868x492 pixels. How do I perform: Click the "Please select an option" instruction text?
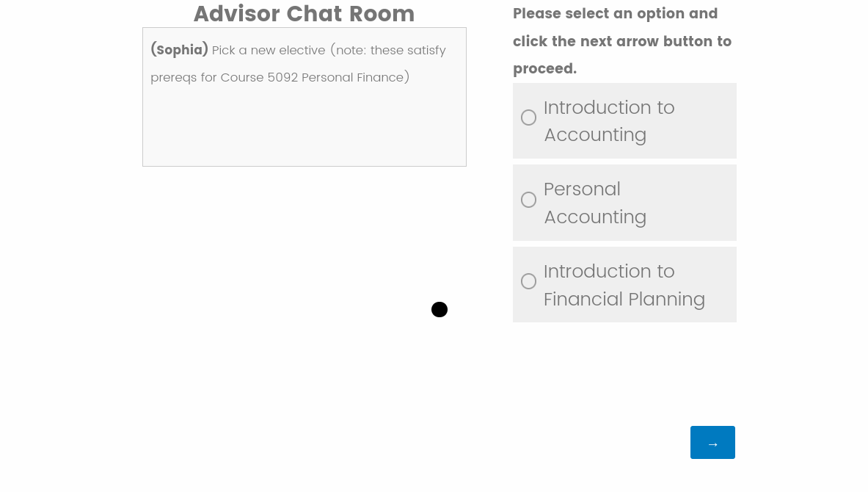(x=615, y=14)
